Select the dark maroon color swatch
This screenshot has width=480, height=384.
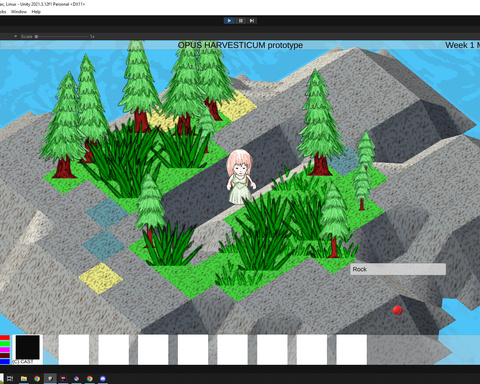pos(5,356)
